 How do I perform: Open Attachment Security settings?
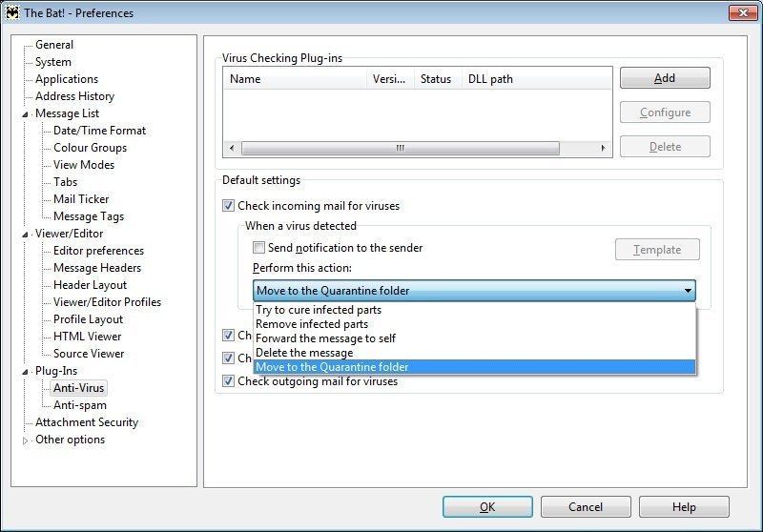(87, 422)
